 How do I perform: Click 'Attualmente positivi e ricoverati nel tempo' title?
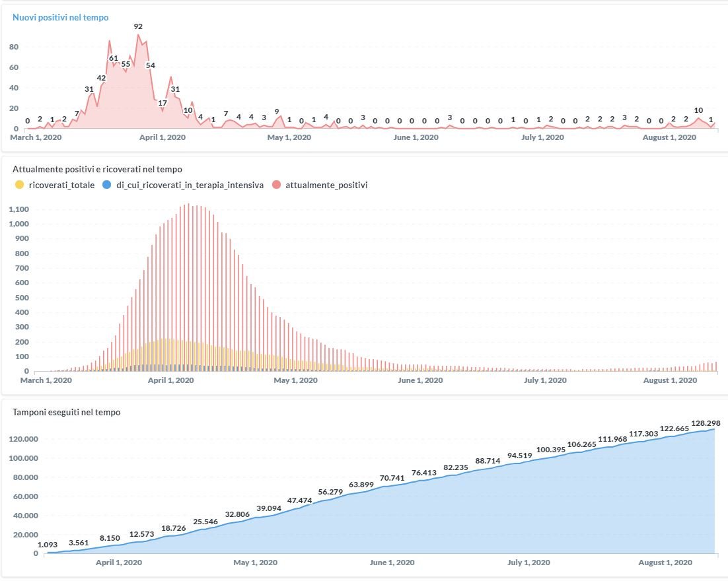[x=97, y=169]
